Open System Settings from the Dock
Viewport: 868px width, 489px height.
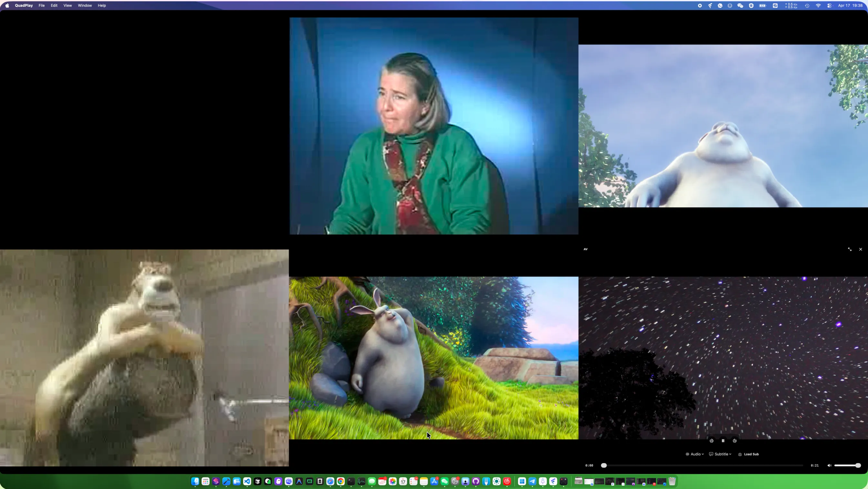[x=455, y=481]
